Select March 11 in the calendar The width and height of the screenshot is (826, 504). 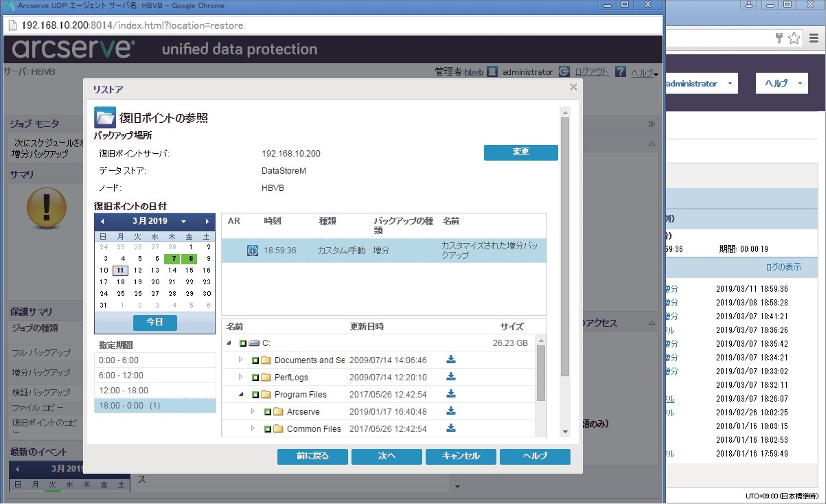point(120,270)
